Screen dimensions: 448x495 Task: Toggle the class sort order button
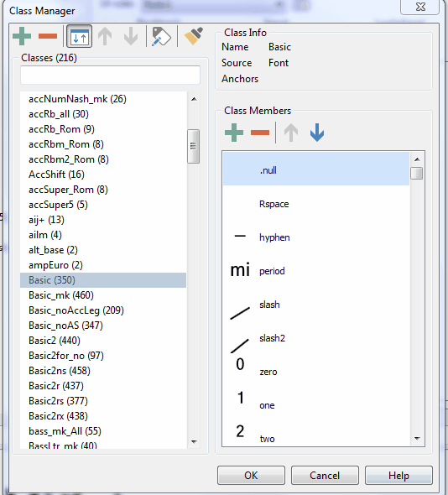(x=79, y=36)
